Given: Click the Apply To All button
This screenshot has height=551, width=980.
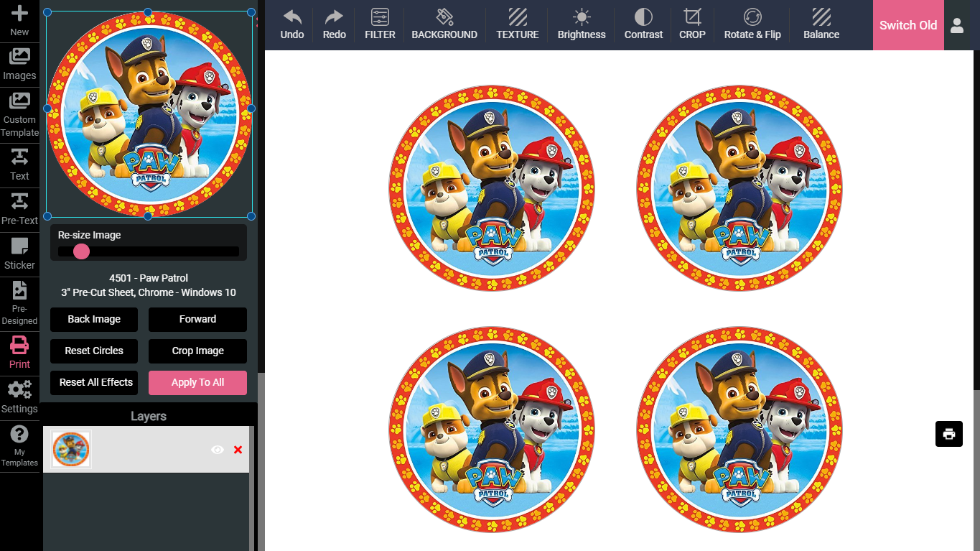Looking at the screenshot, I should pos(197,382).
